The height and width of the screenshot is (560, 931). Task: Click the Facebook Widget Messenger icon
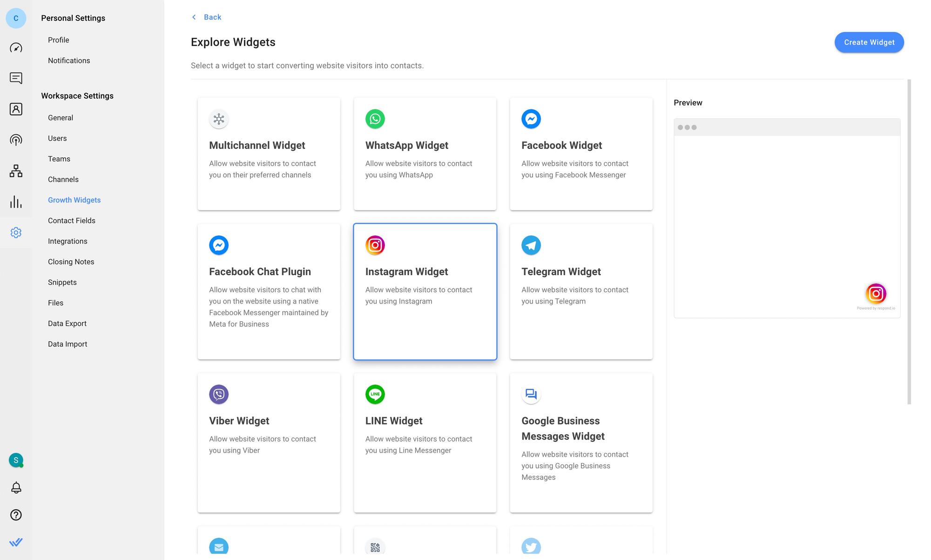tap(531, 119)
